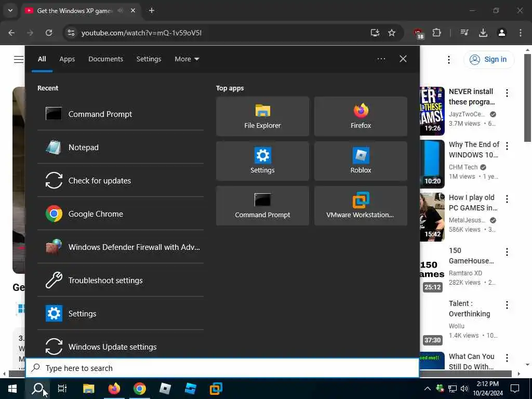532x399 pixels.
Task: Open options for 150 GameHouse video
Action: pyautogui.click(x=507, y=251)
